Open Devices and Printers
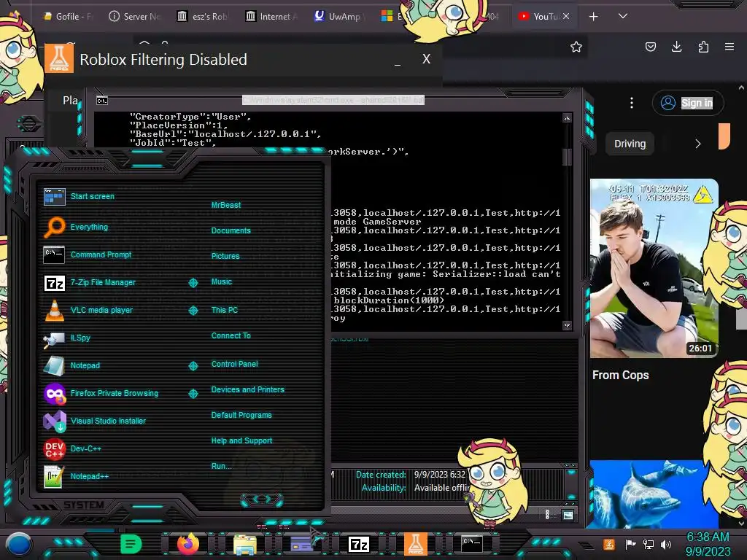 (247, 389)
